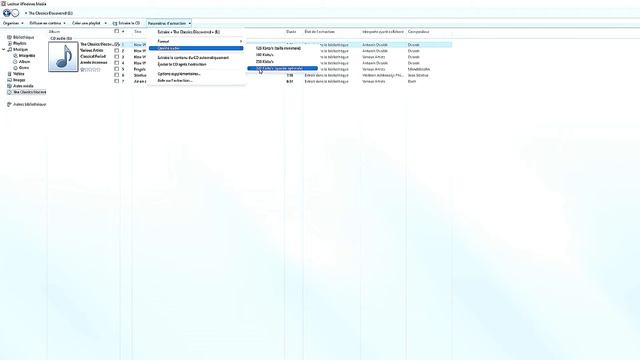Select the Qualité audio menu item

(196, 48)
